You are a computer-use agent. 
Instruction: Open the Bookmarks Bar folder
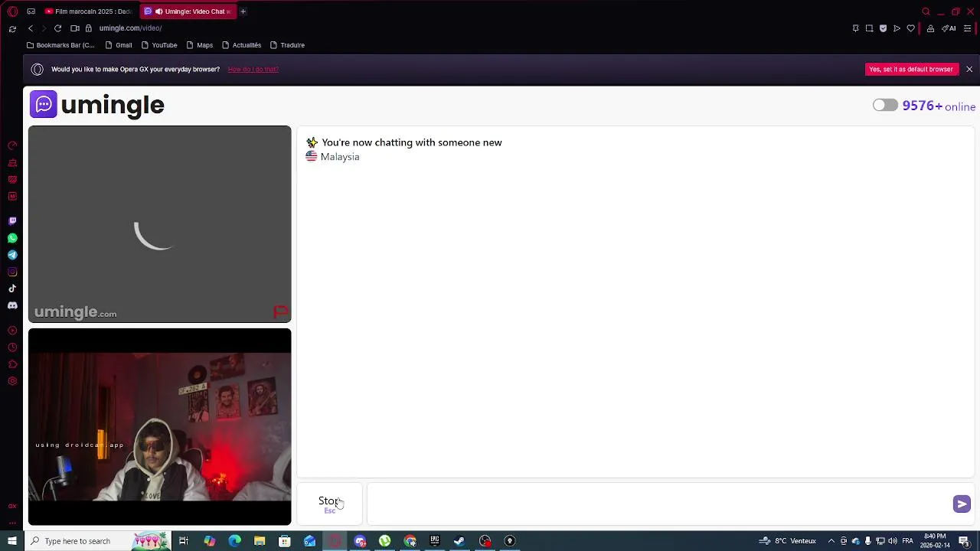click(x=60, y=45)
